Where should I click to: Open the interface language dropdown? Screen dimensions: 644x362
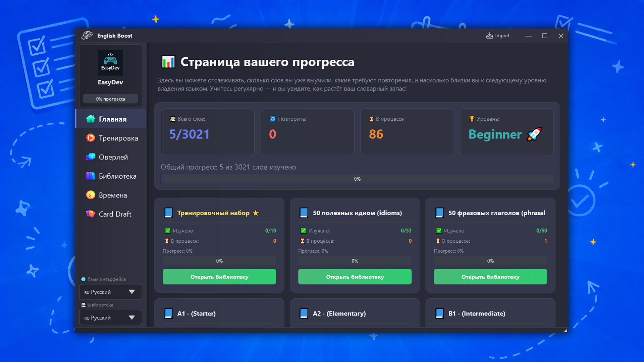(110, 292)
